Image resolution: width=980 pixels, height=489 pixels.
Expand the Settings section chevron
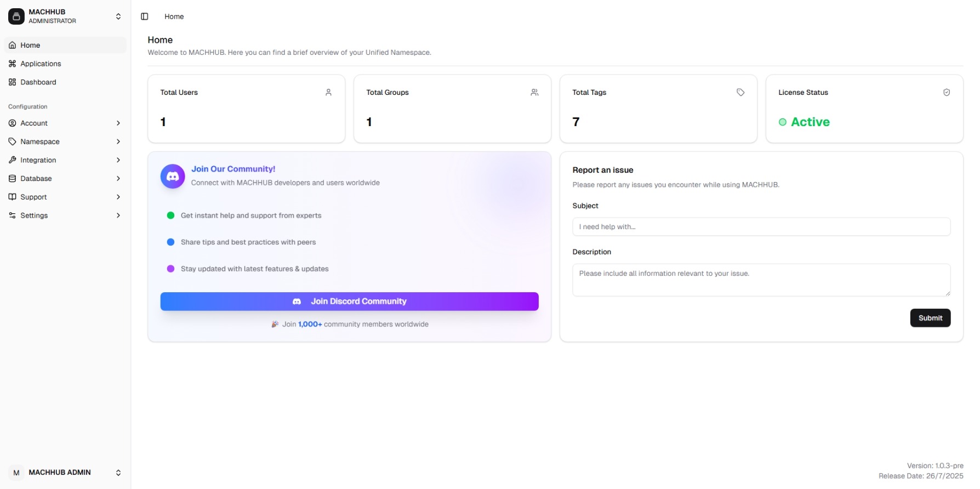[118, 215]
